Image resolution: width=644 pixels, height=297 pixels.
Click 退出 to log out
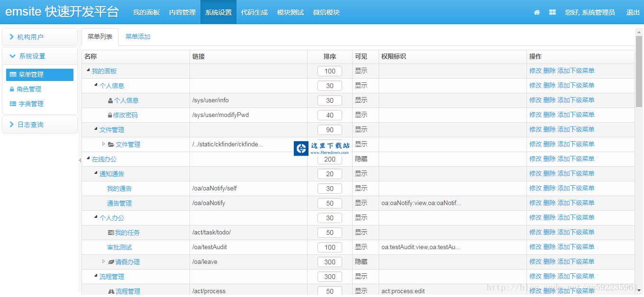point(633,12)
